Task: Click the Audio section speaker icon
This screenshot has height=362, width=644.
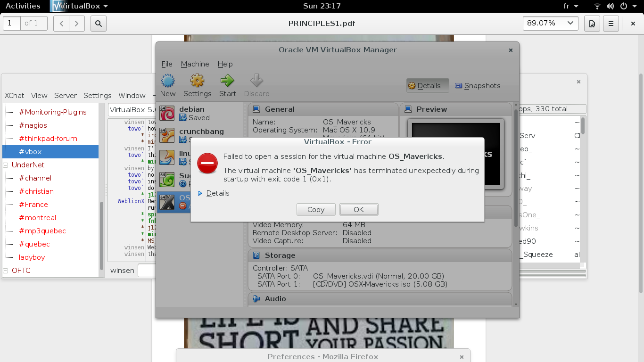Action: coord(256,299)
